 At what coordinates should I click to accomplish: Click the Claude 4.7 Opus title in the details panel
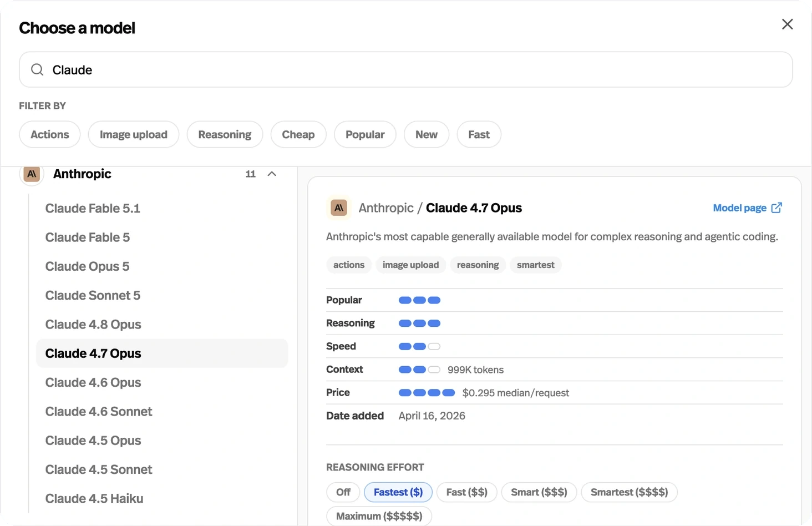(x=474, y=208)
